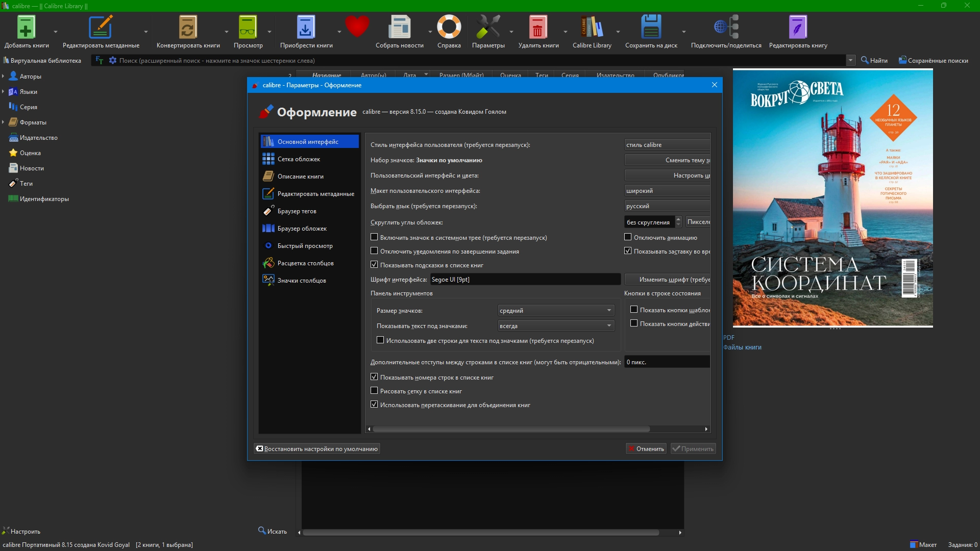The image size is (980, 551).
Task: Expand the Авторы tree in sidebar
Action: tap(4, 77)
